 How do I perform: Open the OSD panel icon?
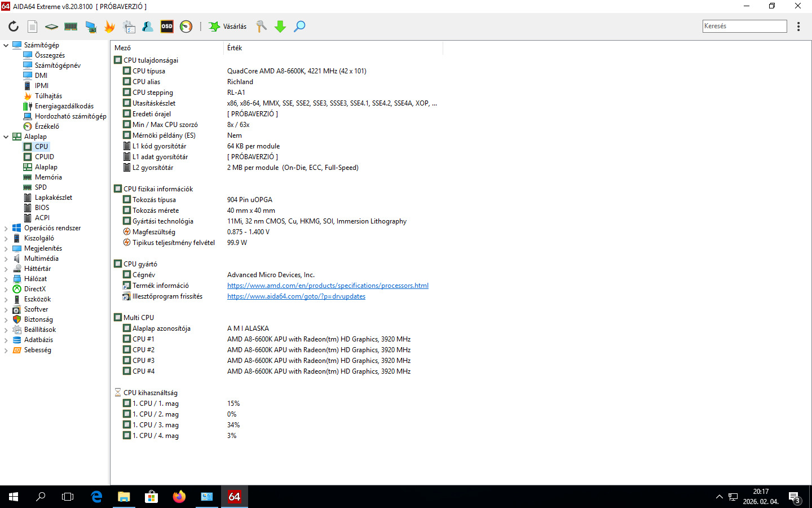tap(167, 27)
